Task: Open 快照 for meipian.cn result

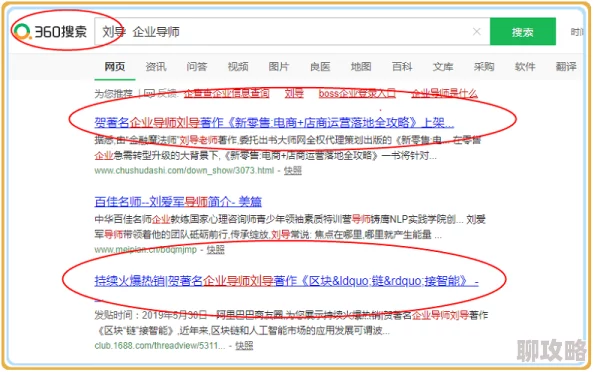Action: [x=216, y=250]
